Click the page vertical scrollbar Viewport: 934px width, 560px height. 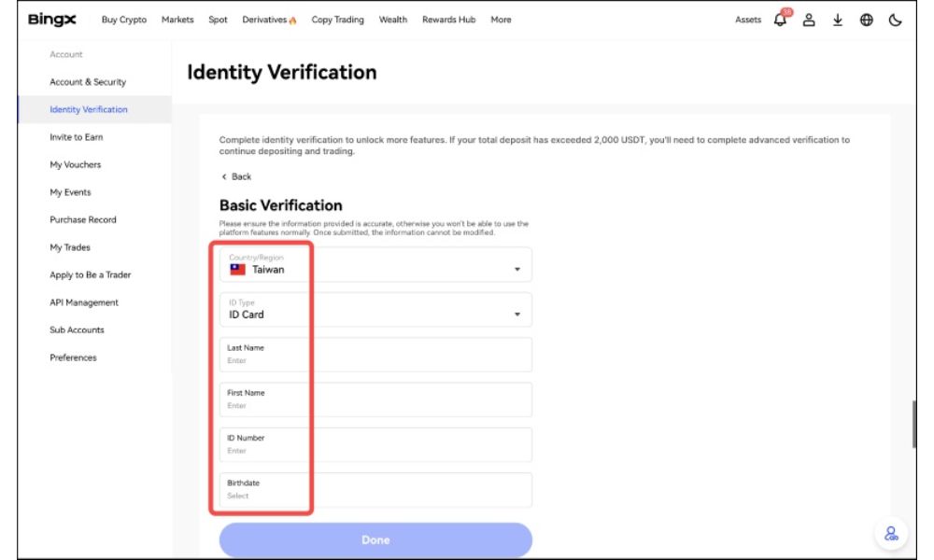click(913, 425)
